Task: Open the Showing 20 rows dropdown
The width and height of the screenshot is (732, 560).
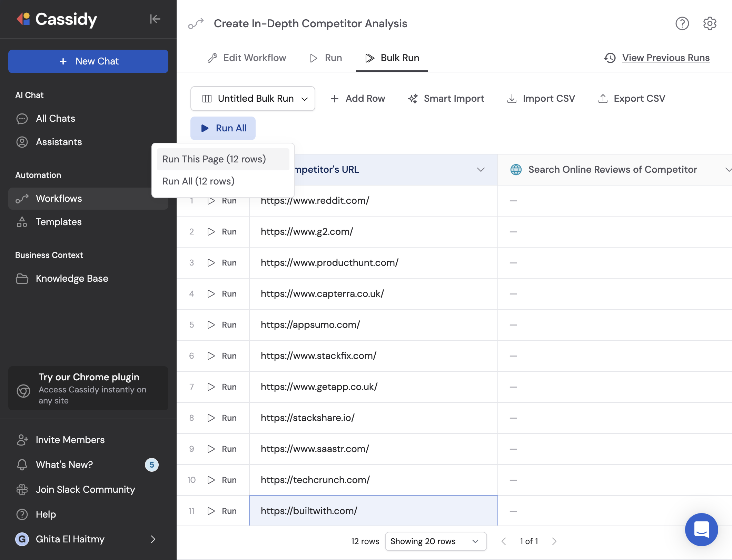Action: pos(436,541)
